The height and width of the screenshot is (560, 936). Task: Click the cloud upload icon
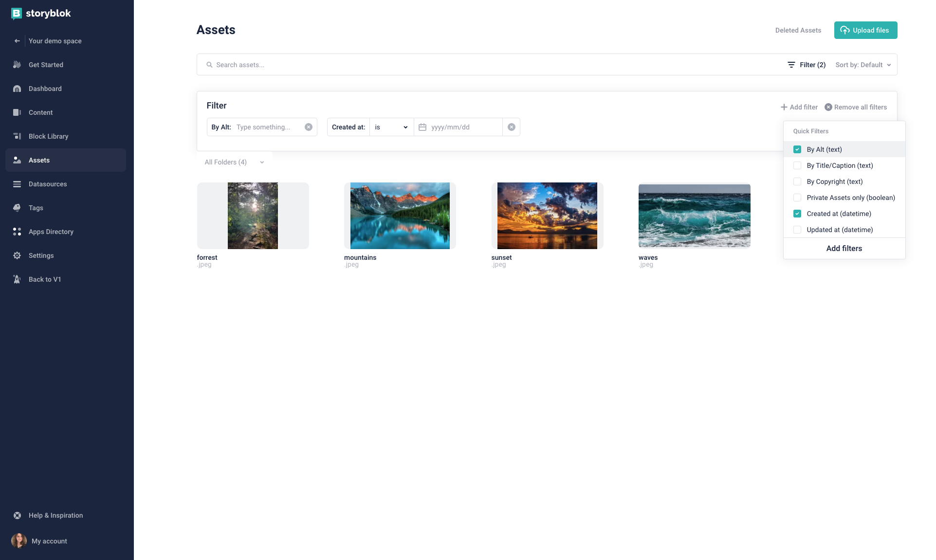pyautogui.click(x=845, y=30)
